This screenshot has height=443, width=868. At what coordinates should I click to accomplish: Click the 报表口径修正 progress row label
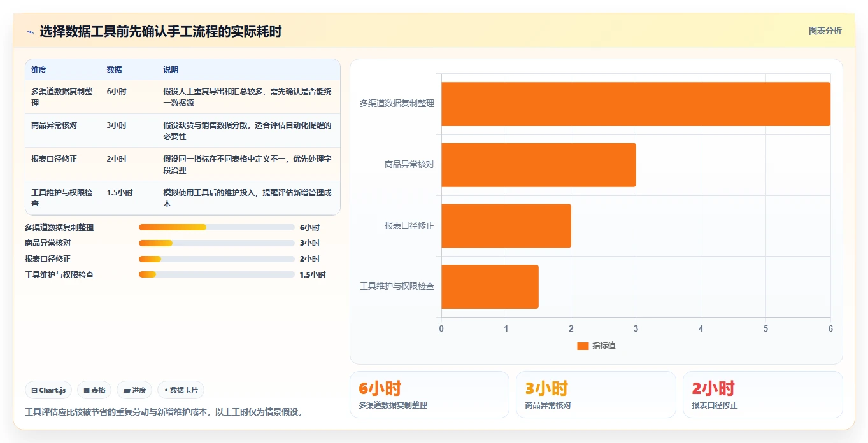48,259
